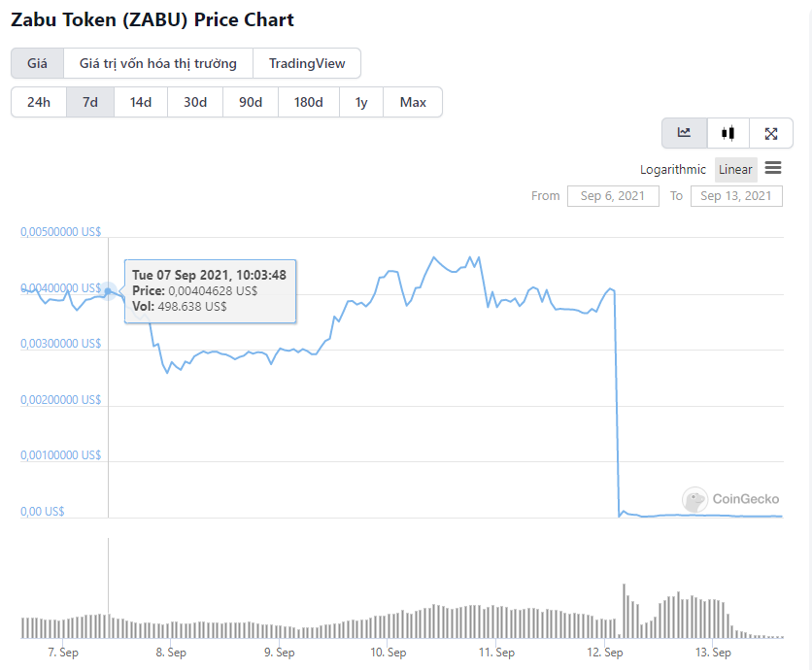
Task: Open Giá trị vốn hóa thị trường tab
Action: [158, 63]
